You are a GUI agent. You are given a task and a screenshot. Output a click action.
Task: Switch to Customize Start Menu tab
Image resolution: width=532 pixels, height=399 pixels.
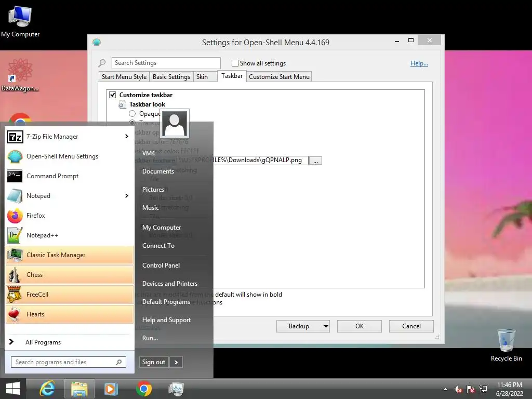(x=279, y=77)
